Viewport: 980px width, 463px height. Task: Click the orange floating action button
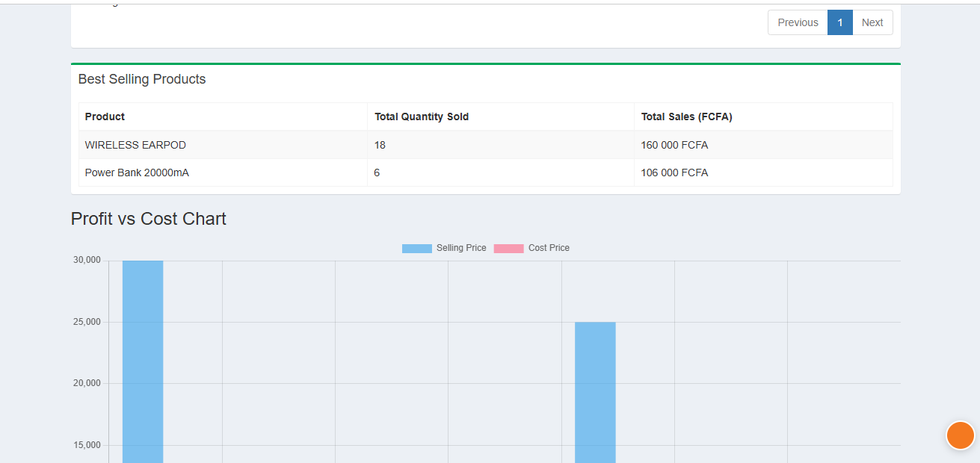[960, 435]
